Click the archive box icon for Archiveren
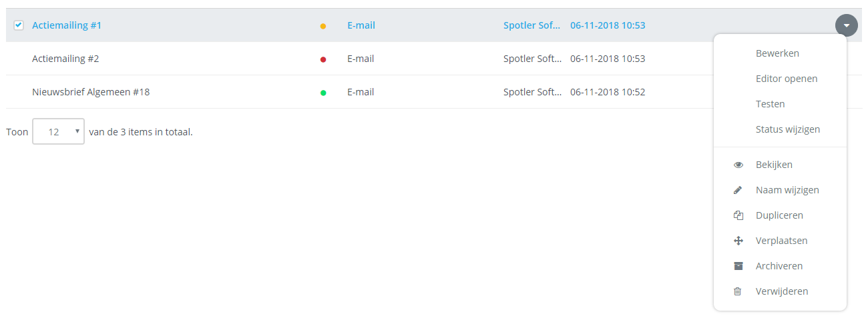The image size is (868, 320). point(738,266)
